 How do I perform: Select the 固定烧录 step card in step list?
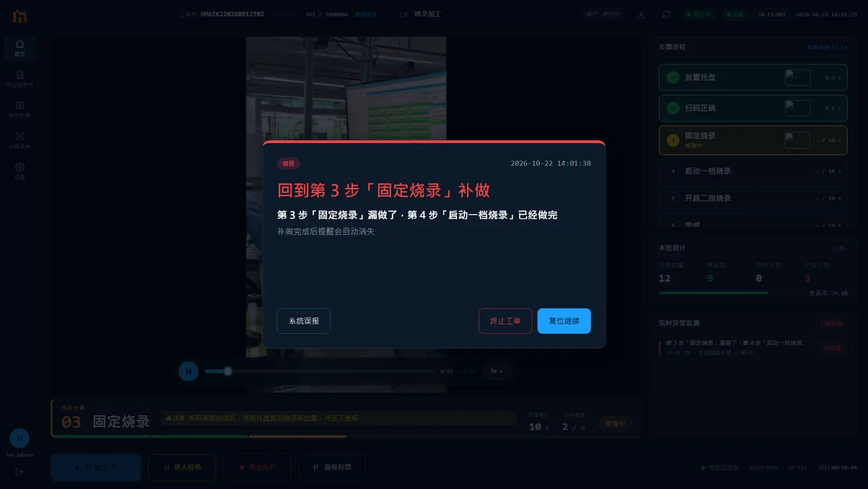pos(753,140)
